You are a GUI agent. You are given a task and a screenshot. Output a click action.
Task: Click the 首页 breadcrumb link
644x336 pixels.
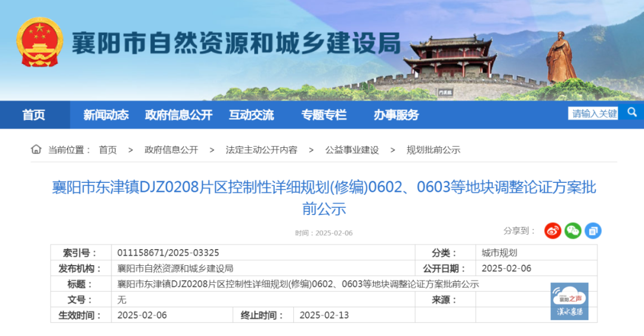[x=108, y=150]
